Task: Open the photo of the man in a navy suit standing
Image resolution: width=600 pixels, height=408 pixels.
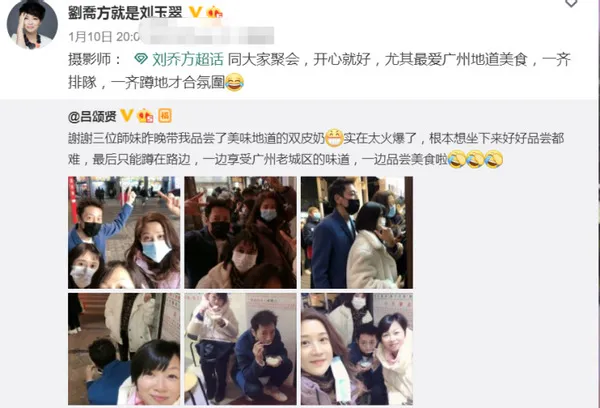Action: (x=357, y=232)
